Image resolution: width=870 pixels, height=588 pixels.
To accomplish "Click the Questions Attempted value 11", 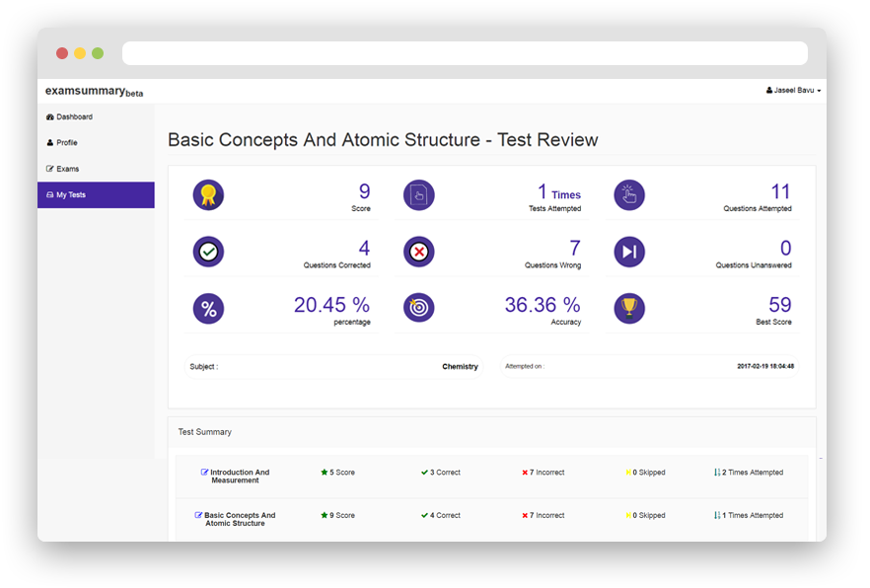I will [780, 192].
